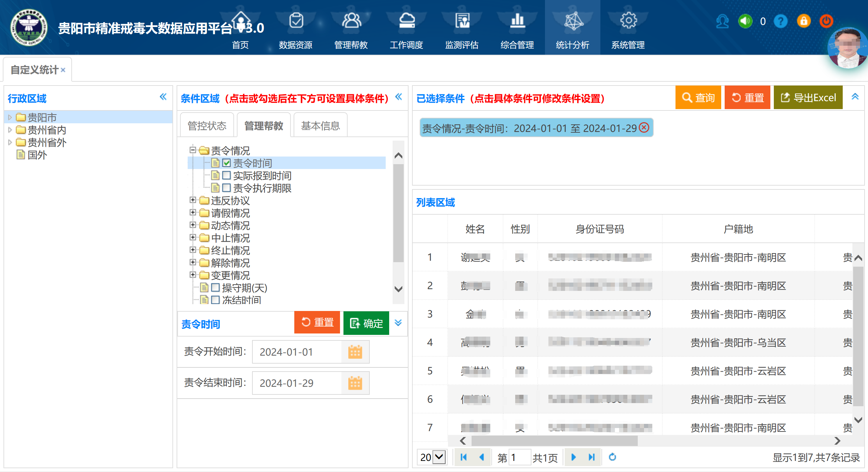The image size is (868, 472).
Task: Switch to the 管理帮教 condition tab
Action: [x=264, y=125]
